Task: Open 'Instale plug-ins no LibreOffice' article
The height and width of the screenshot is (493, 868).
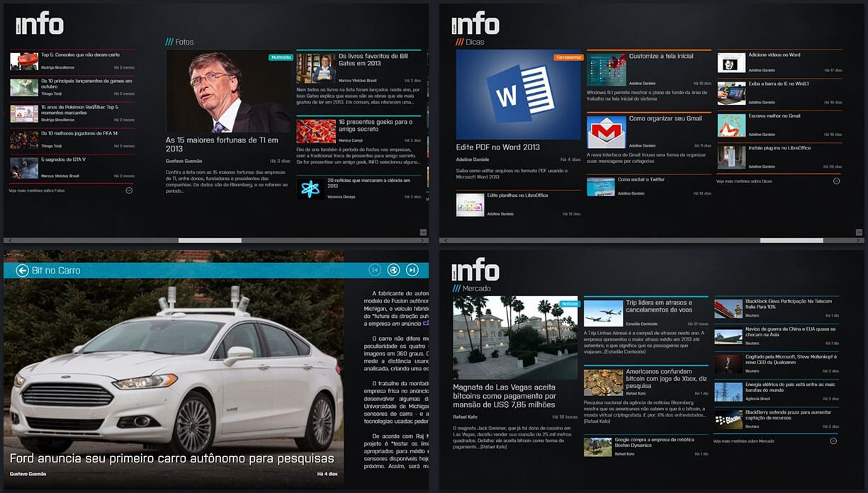Action: 779,148
